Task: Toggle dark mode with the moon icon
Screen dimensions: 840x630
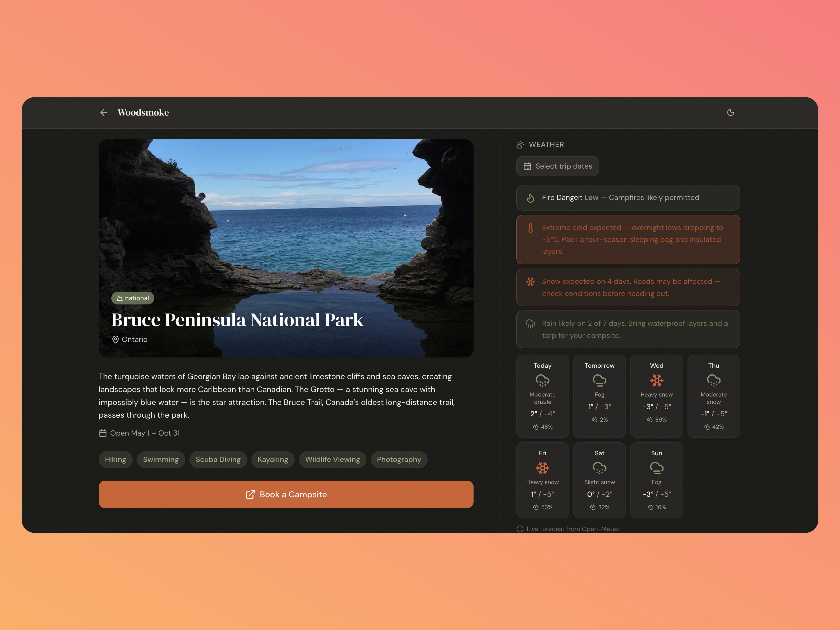Action: click(x=730, y=112)
